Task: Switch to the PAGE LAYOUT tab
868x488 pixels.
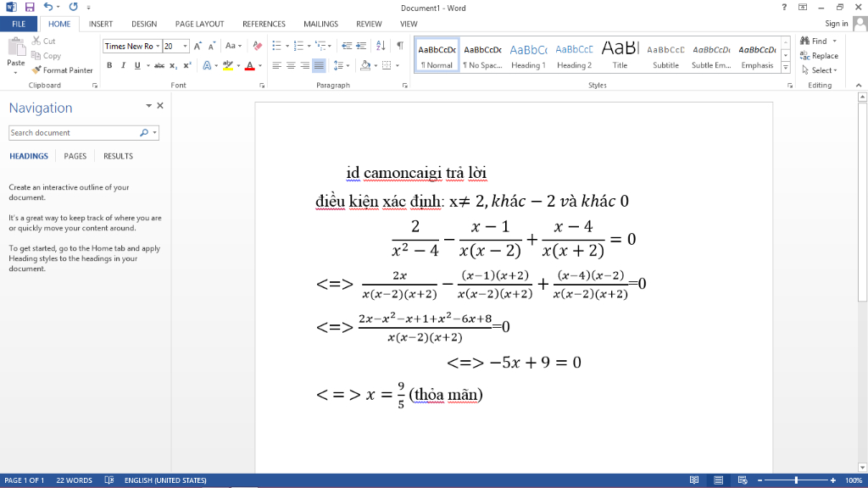Action: pyautogui.click(x=199, y=24)
